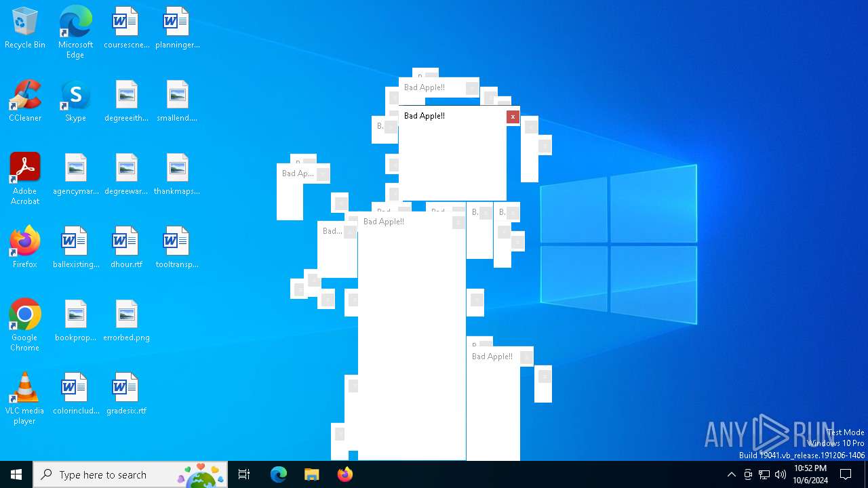Screen dimensions: 868x488
Task: Select the degreewar... image file
Action: (x=126, y=174)
